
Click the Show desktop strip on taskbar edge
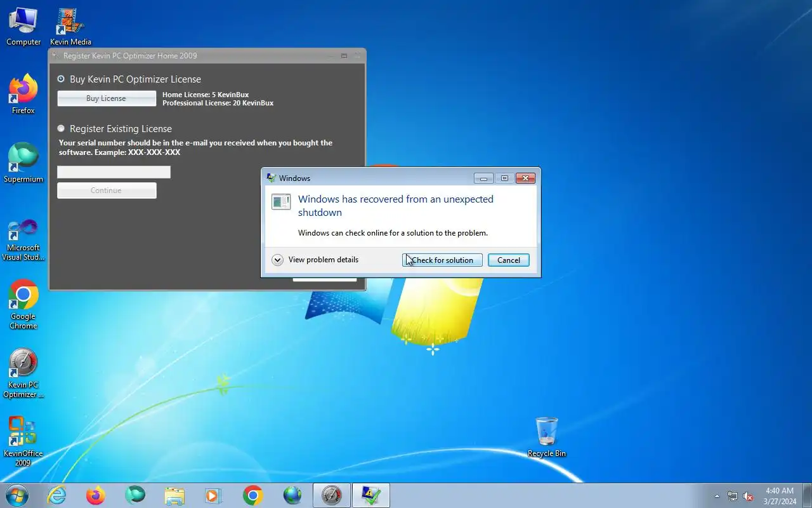coord(807,495)
